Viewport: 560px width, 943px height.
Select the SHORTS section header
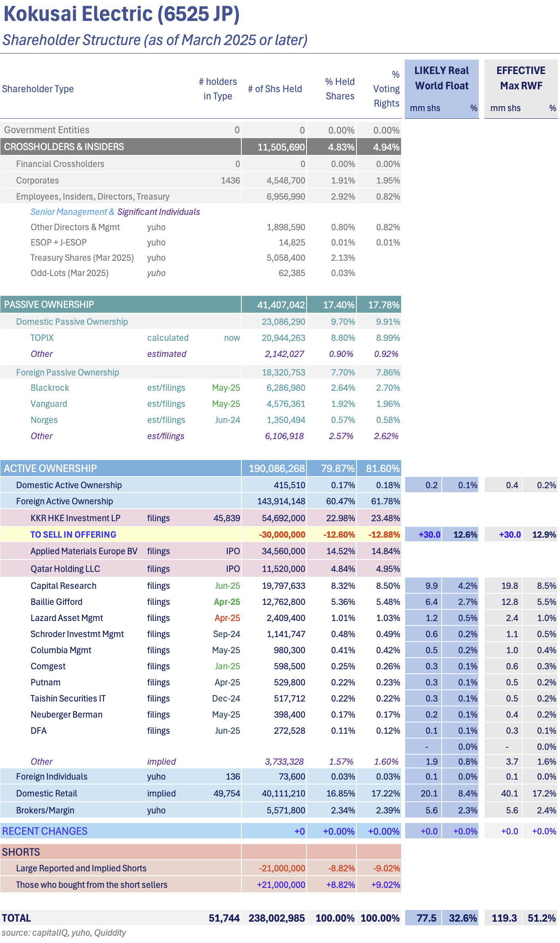coord(21,852)
